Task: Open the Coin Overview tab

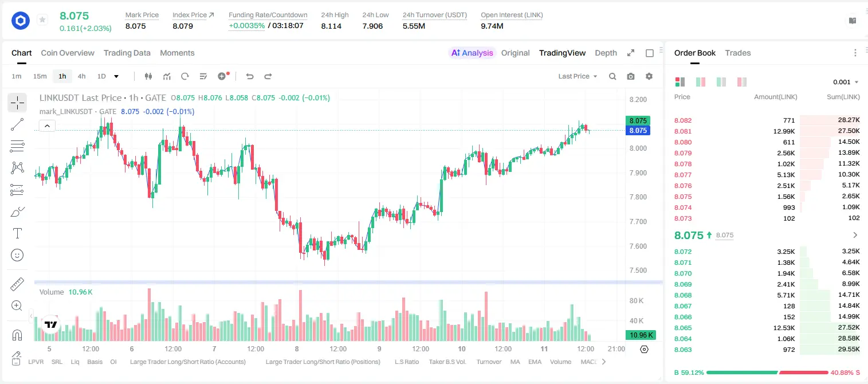Action: (68, 53)
